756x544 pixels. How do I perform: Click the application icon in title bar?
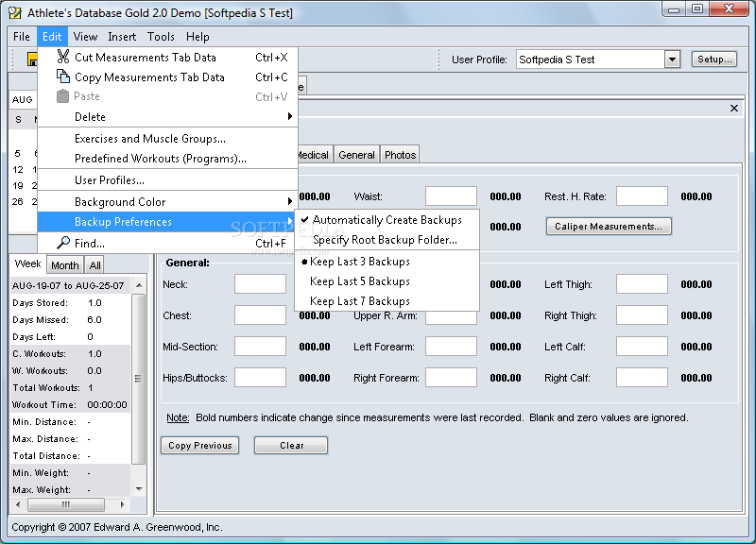(15, 12)
